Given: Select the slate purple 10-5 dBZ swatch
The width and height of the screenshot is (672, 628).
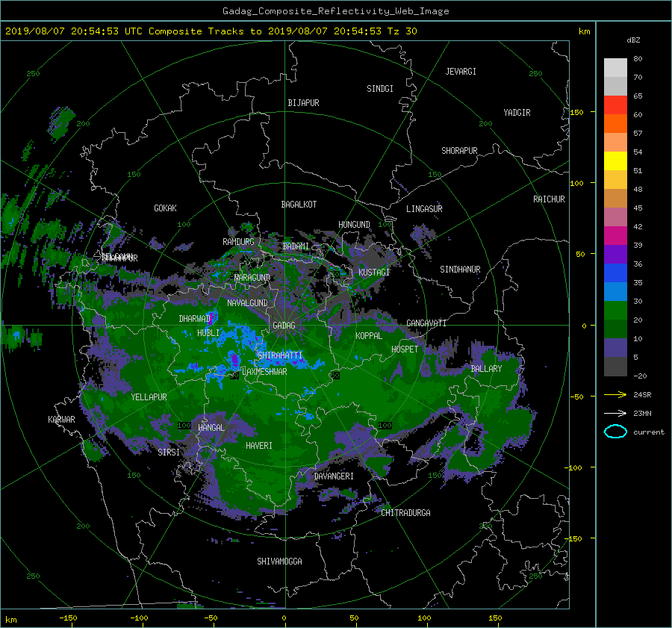Looking at the screenshot, I should [615, 348].
